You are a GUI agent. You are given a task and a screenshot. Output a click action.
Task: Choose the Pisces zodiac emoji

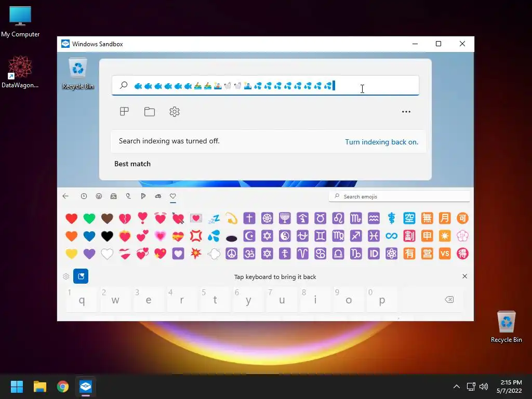tap(374, 236)
